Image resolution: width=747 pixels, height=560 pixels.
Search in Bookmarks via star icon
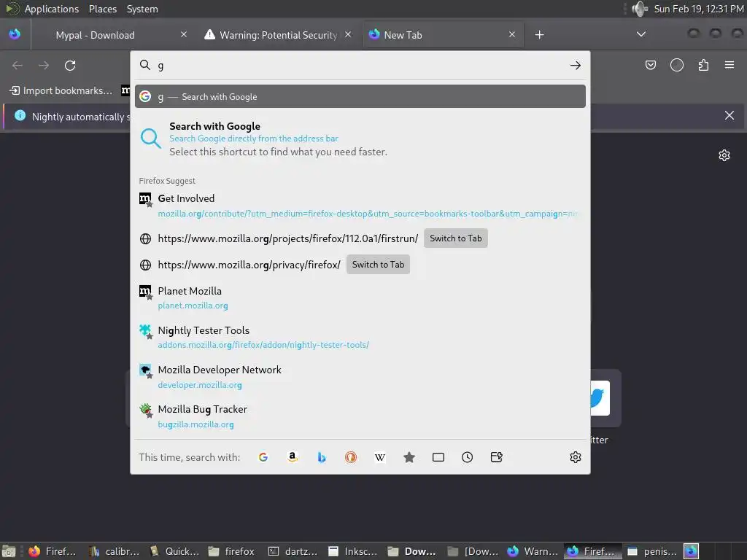(409, 457)
